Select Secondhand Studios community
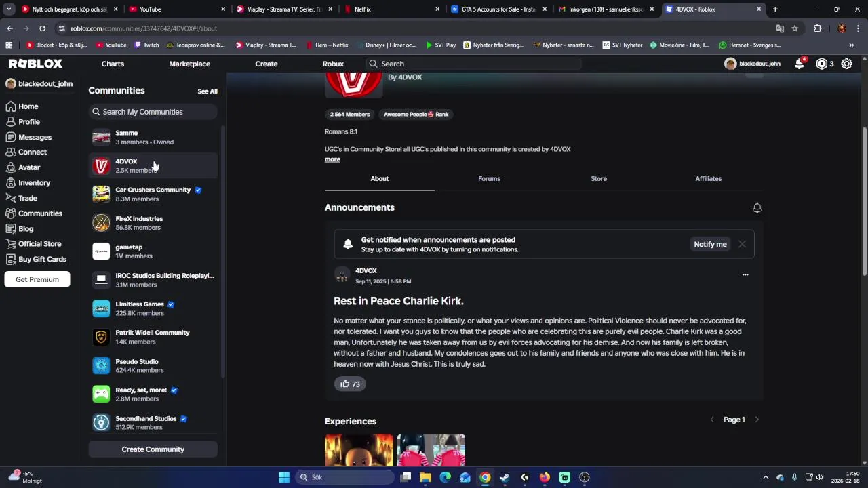Image resolution: width=868 pixels, height=488 pixels. (153, 423)
